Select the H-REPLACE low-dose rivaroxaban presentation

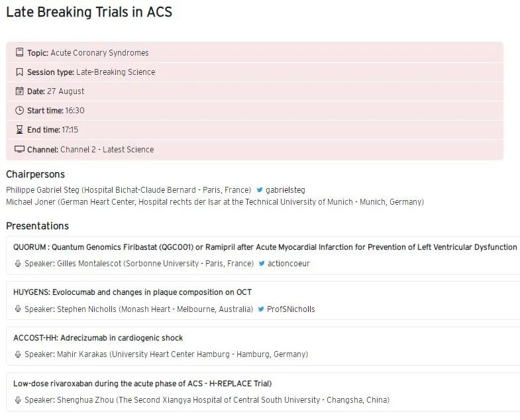pyautogui.click(x=142, y=384)
